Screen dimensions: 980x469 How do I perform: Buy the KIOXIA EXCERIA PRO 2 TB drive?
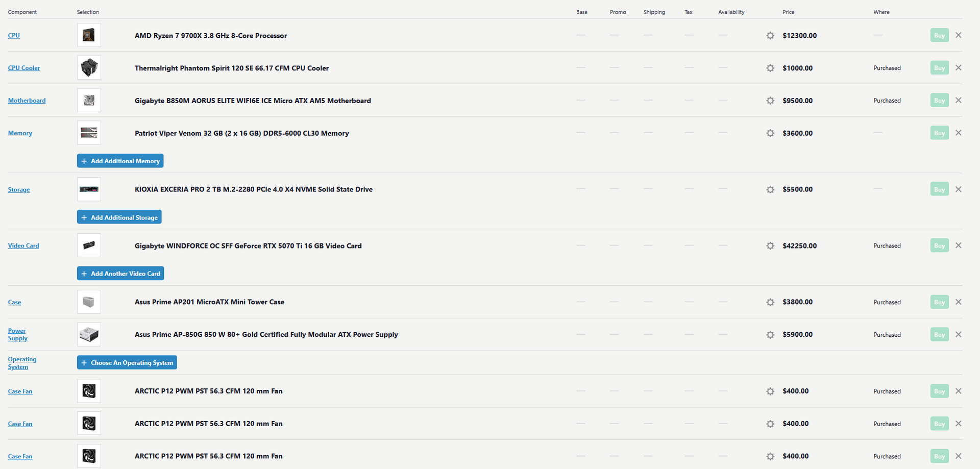coord(940,189)
